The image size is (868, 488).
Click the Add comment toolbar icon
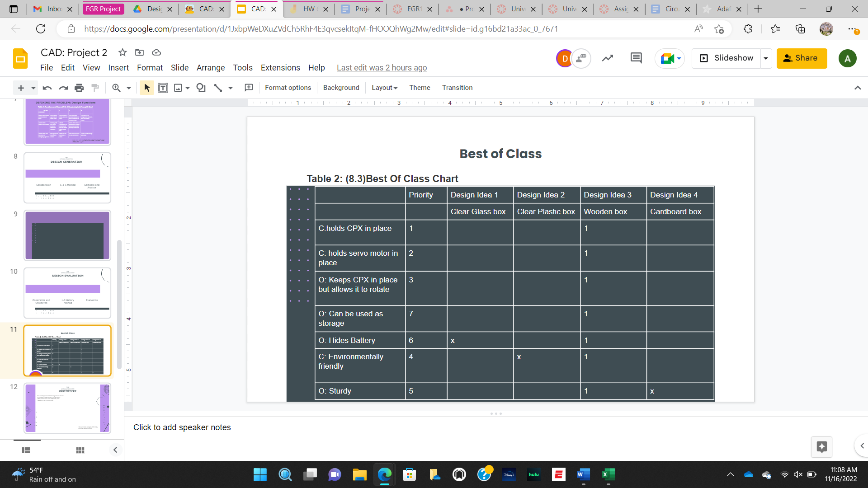(249, 88)
